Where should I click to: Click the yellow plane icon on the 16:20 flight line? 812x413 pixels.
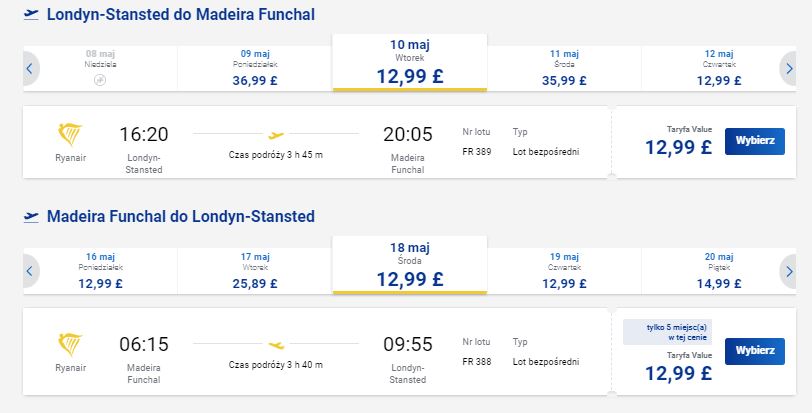point(276,136)
